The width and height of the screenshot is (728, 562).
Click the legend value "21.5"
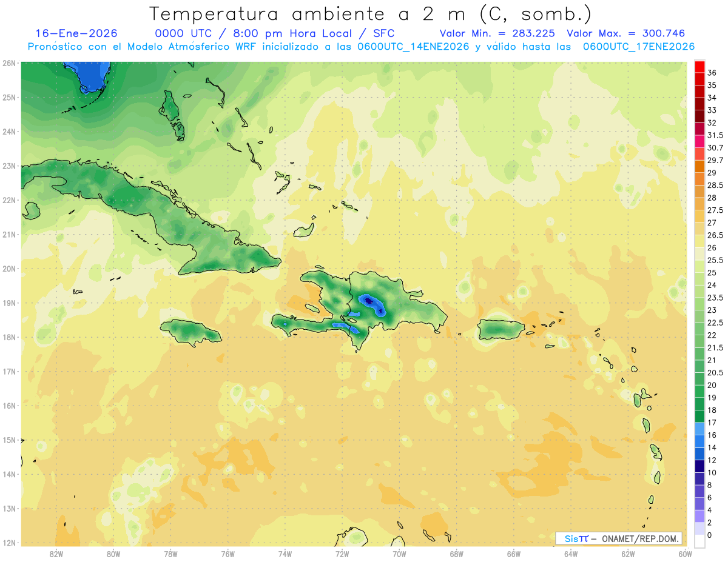tap(716, 347)
